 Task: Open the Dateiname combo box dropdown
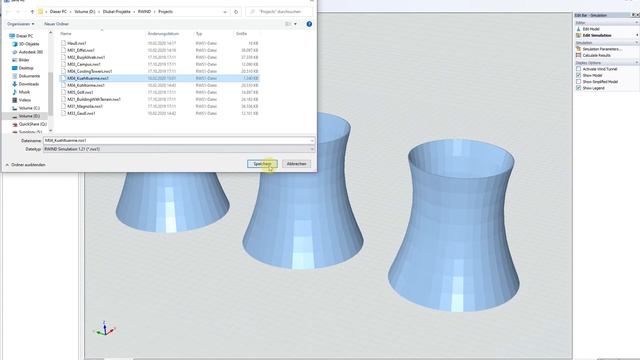tap(312, 140)
